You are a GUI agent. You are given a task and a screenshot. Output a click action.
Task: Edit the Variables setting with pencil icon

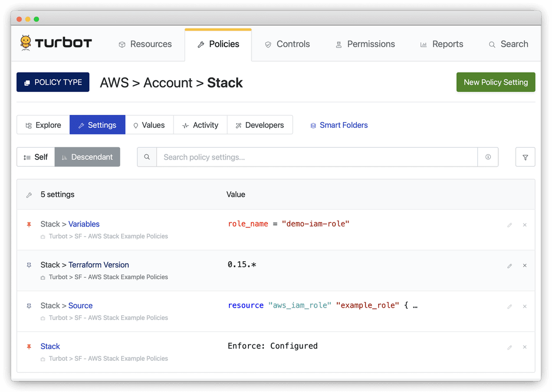pos(510,225)
